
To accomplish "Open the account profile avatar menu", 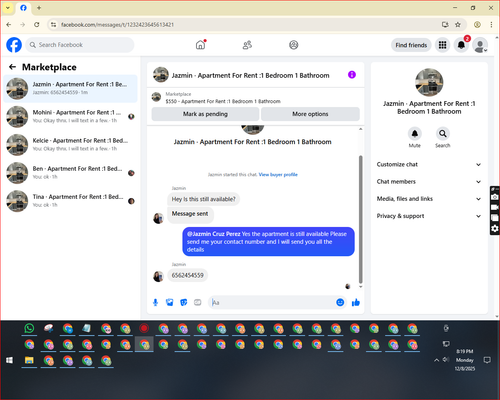I will pos(480,45).
